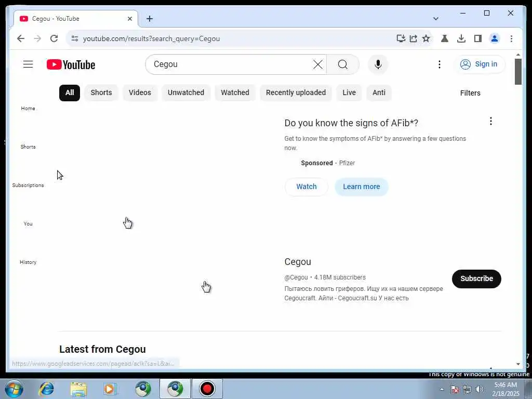Open the Chrome profile avatar
Screen dimensions: 532x399
pos(495,38)
